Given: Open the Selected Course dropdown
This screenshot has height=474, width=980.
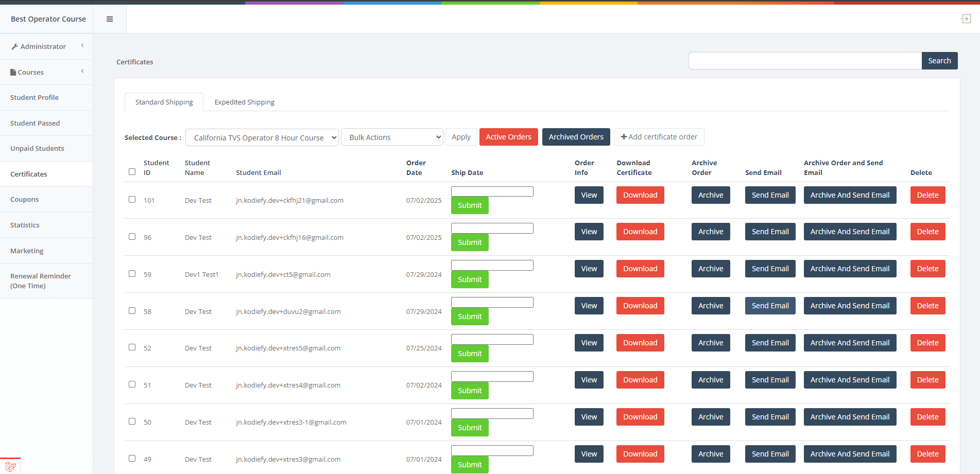Looking at the screenshot, I should tap(262, 137).
